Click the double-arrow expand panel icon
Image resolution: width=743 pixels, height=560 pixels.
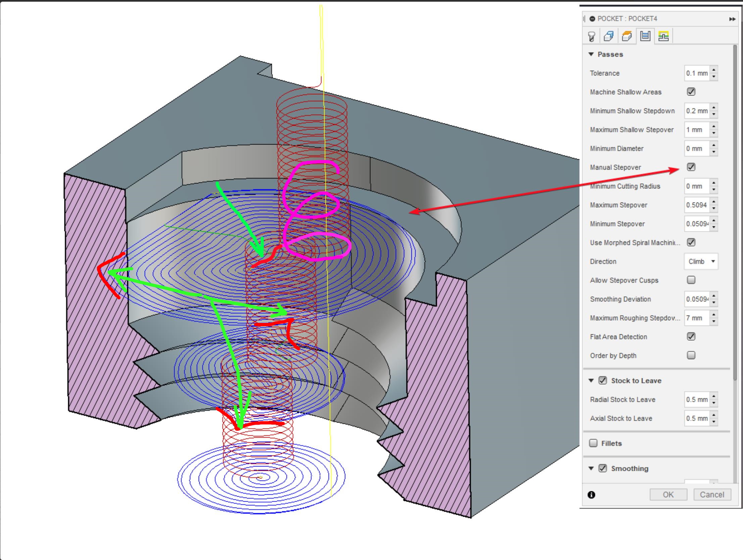click(x=732, y=19)
